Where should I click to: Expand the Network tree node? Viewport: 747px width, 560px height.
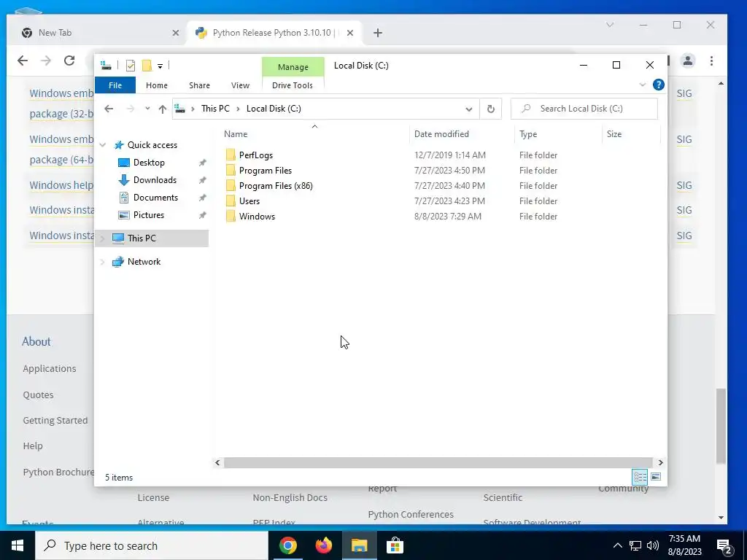coord(102,262)
